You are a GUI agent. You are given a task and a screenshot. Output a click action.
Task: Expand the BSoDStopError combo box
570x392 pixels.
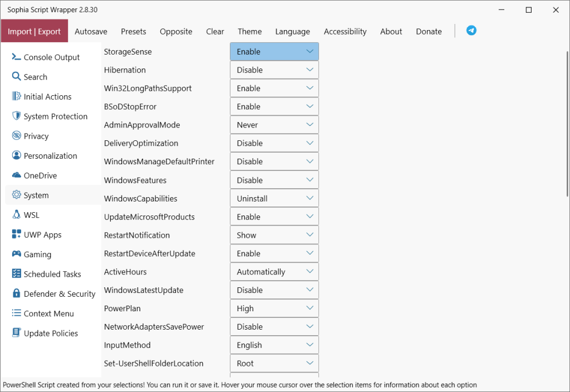pos(274,106)
